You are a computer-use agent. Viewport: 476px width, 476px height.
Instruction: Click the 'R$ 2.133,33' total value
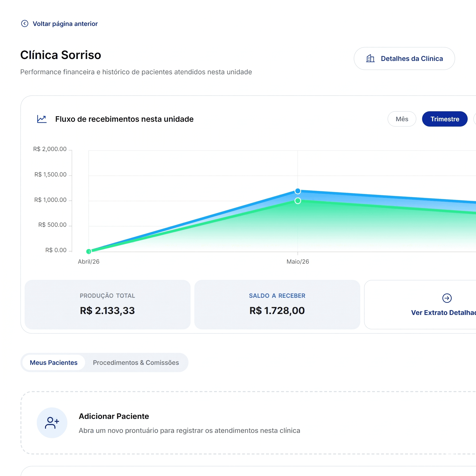(107, 311)
